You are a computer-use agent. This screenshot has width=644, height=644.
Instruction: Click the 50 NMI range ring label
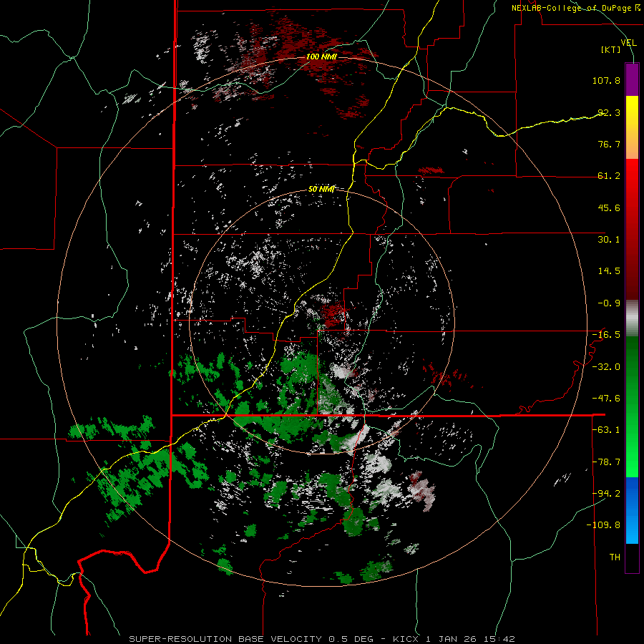pyautogui.click(x=321, y=189)
